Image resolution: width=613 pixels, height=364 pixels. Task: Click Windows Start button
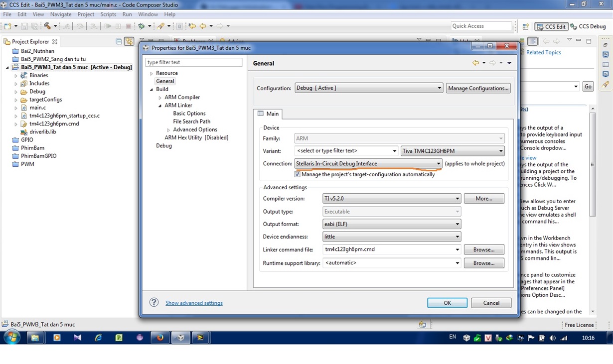11,338
